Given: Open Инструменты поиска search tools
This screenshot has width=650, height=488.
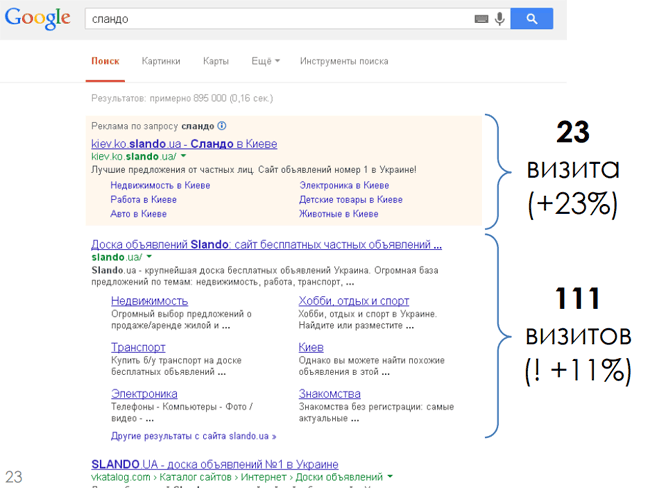Looking at the screenshot, I should [344, 61].
